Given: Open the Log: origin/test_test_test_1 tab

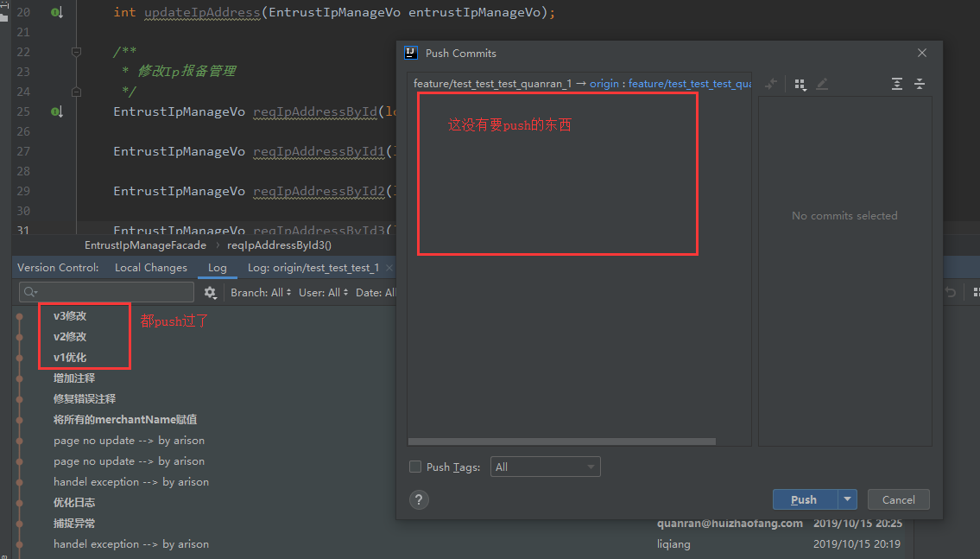Looking at the screenshot, I should (313, 268).
